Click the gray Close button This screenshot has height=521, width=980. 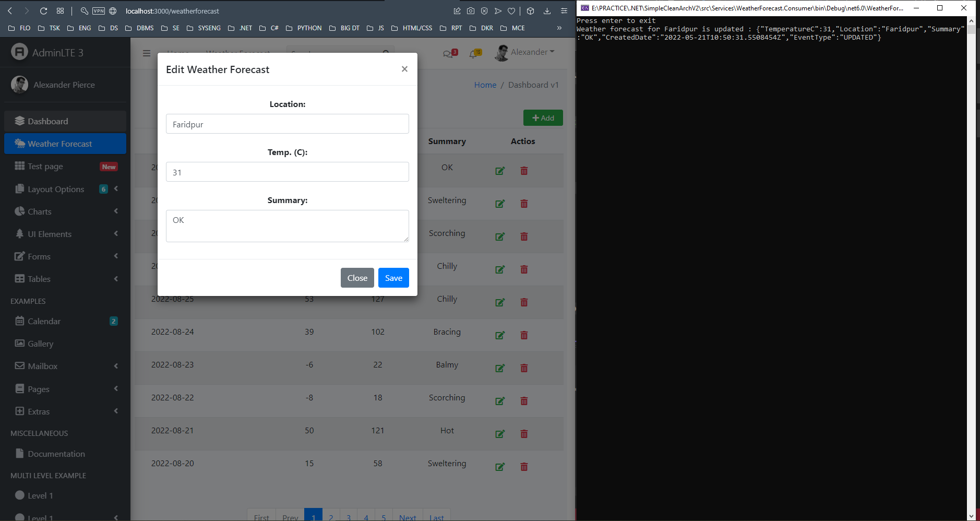click(357, 278)
